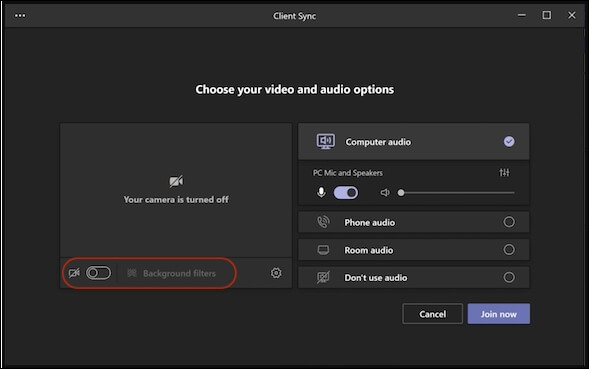Click the Phone audio label
The image size is (589, 369).
pyautogui.click(x=370, y=222)
